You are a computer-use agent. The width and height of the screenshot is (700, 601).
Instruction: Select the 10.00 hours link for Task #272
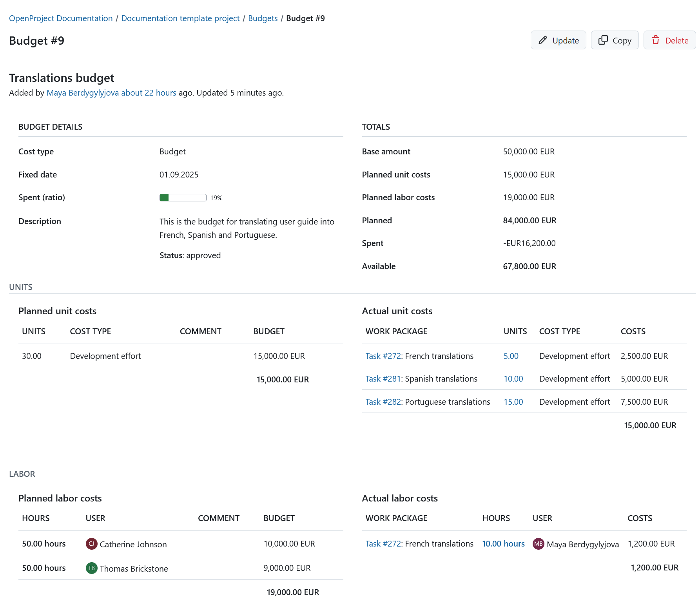[503, 544]
